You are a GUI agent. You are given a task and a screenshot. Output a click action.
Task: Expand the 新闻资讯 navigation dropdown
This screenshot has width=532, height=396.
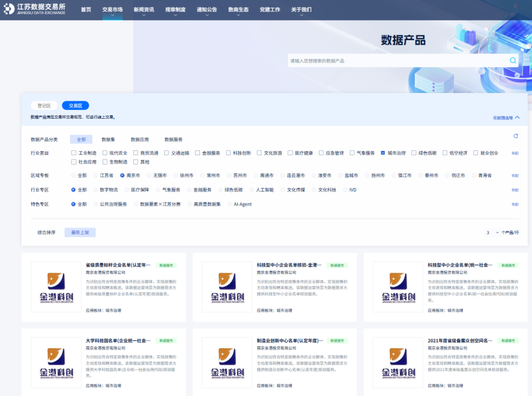point(144,10)
